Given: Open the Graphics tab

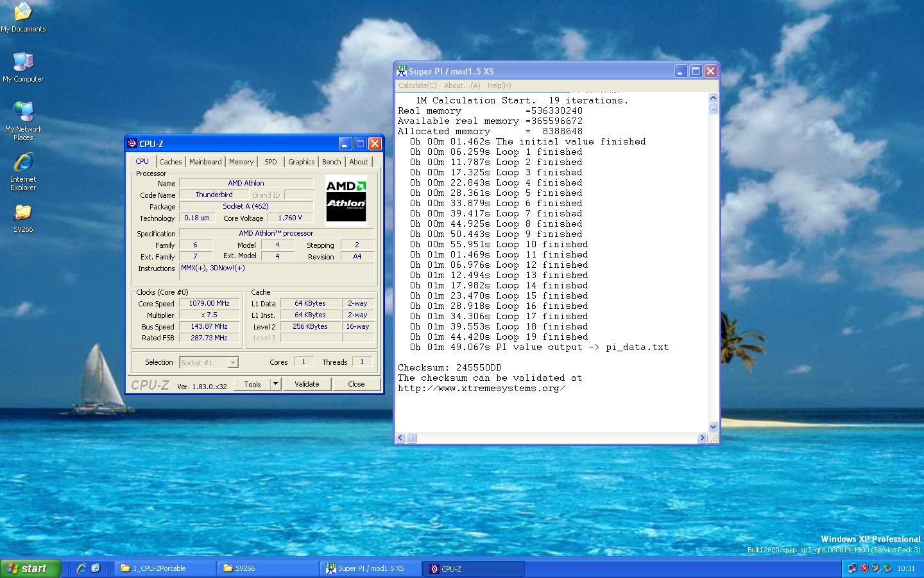Looking at the screenshot, I should [x=301, y=162].
